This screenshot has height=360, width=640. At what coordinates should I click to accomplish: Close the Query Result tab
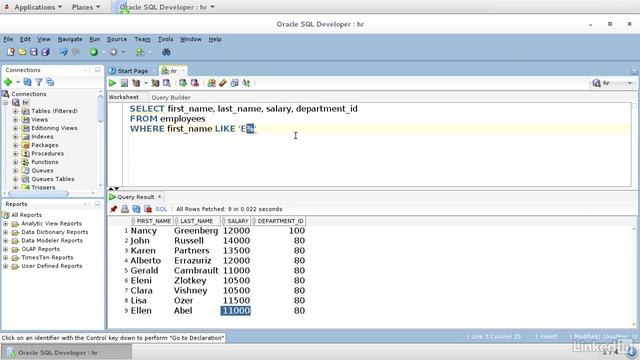[160, 197]
